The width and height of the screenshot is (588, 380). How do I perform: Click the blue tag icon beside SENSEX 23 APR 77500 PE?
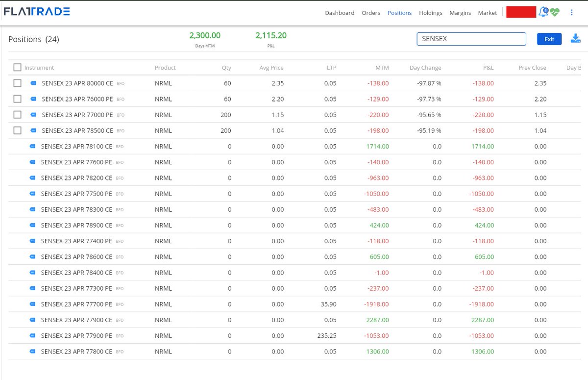pyautogui.click(x=33, y=194)
